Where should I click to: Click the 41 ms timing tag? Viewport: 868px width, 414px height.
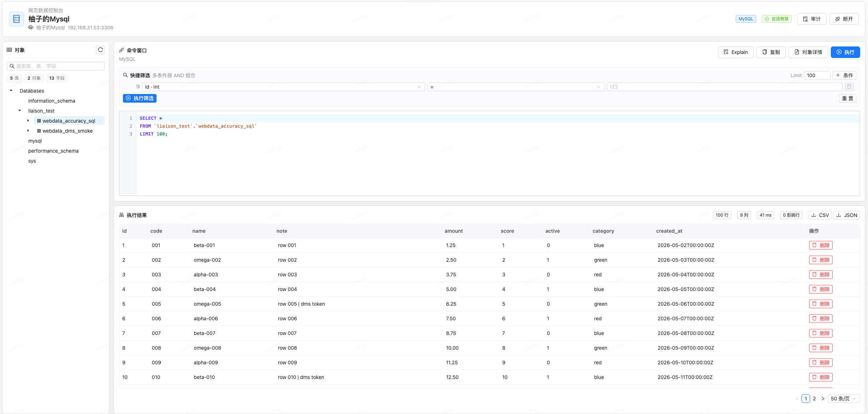tap(765, 215)
